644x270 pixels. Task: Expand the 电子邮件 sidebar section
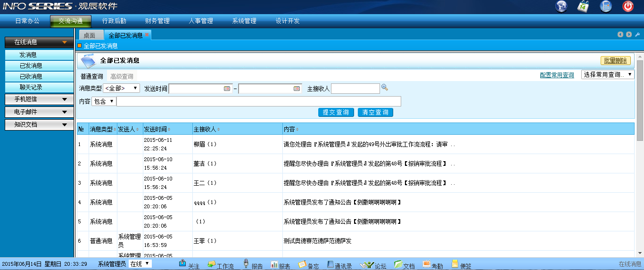(x=39, y=112)
